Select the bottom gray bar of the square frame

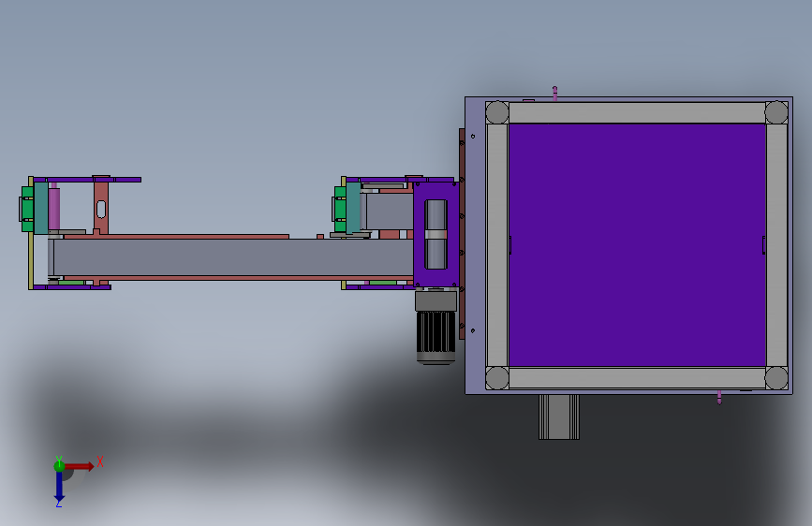pyautogui.click(x=637, y=378)
